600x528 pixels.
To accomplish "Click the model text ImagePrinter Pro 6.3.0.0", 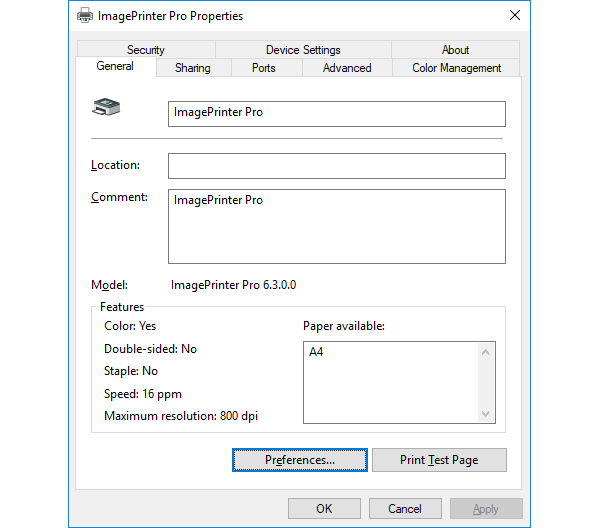I will [233, 285].
